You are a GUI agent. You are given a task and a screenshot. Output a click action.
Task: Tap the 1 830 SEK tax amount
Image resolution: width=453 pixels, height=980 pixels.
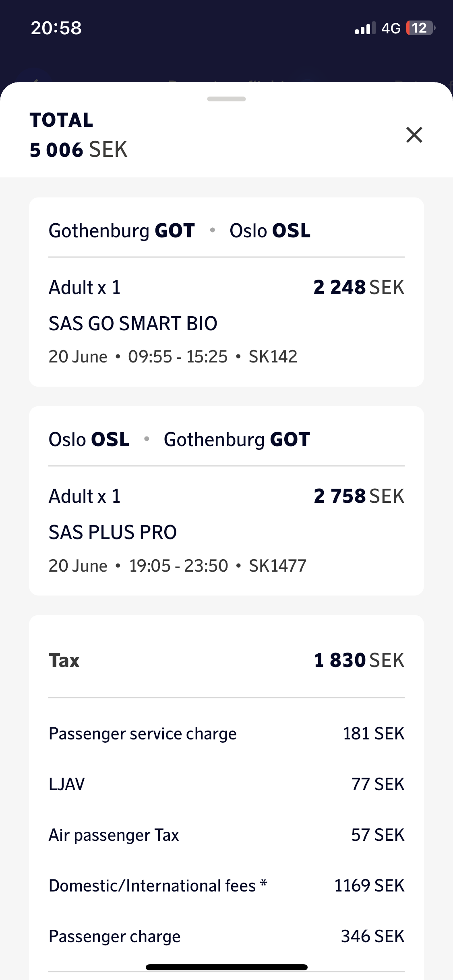point(359,661)
